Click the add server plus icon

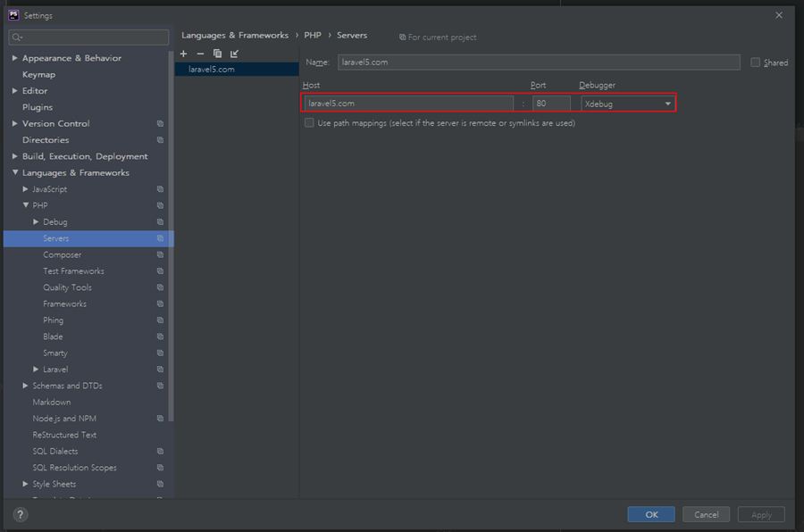tap(184, 54)
